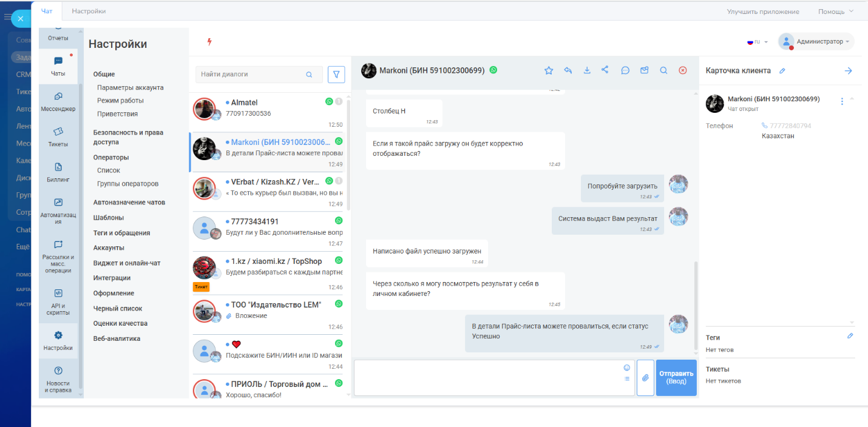Image resolution: width=868 pixels, height=427 pixels.
Task: Click the reply arrow icon in chat header
Action: pos(568,70)
